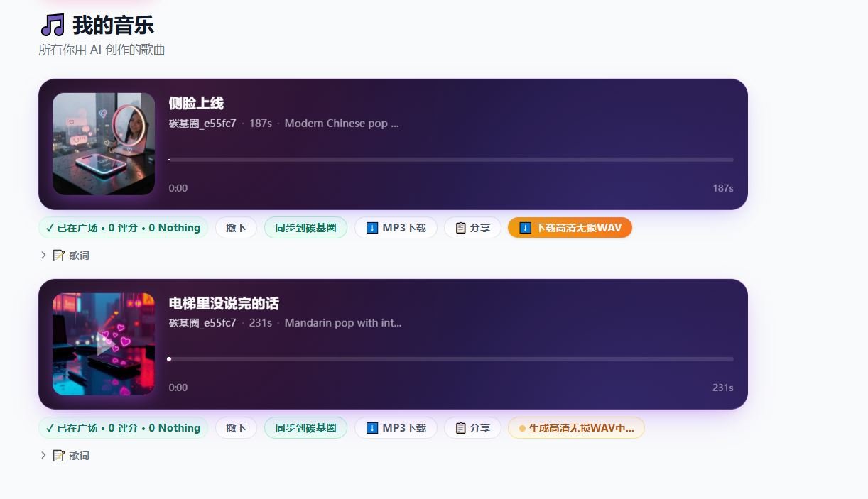Toggle 已在广场 status badge for 侧脸上线
Image resolution: width=868 pixels, height=499 pixels.
123,228
